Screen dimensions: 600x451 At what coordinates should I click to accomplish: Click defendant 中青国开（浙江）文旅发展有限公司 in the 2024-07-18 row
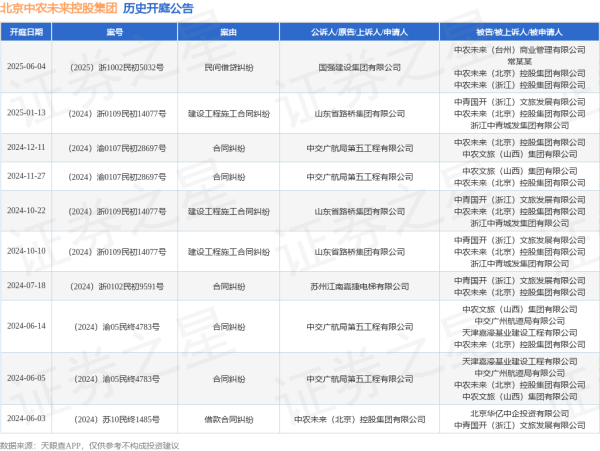tap(519, 280)
